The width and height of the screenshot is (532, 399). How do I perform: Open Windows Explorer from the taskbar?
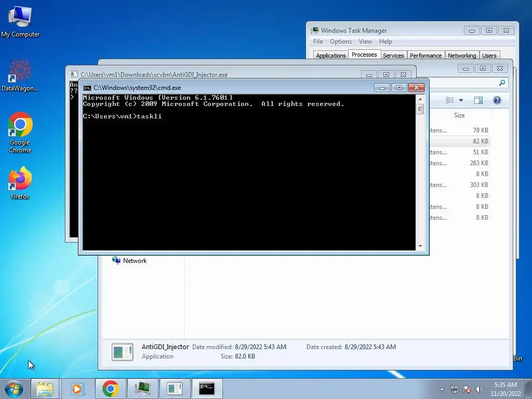45,389
